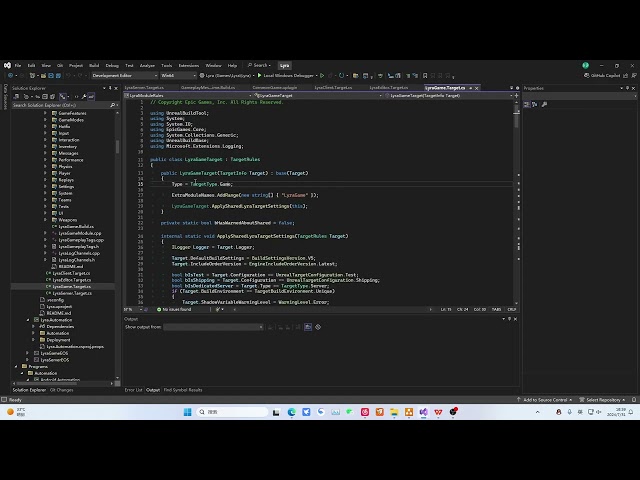The image size is (640, 480).
Task: Open the Development Editor configuration dropdown
Action: coord(124,76)
